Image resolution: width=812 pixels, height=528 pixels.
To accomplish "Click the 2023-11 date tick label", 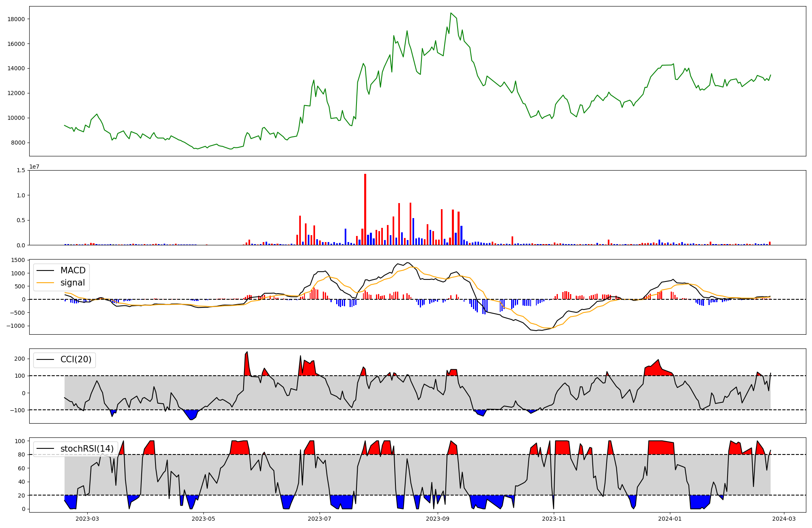I will tap(554, 519).
